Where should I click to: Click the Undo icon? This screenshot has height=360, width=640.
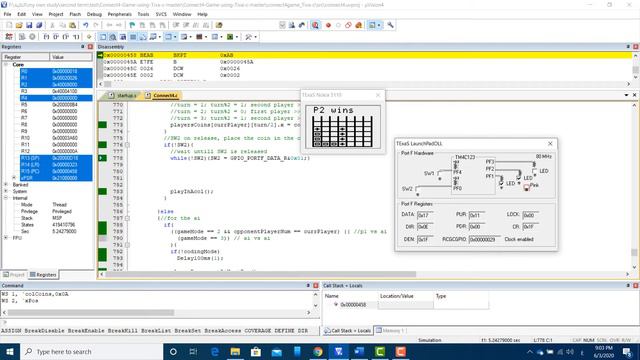click(x=86, y=25)
